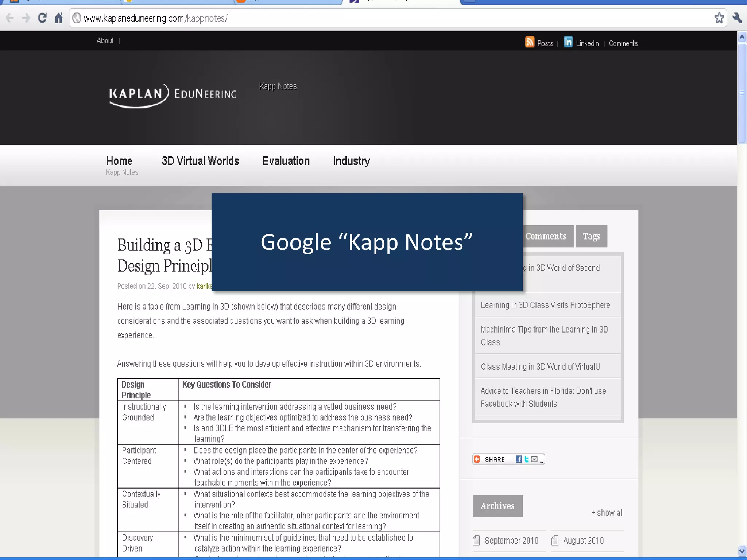Go to the Home menu item

point(119,161)
